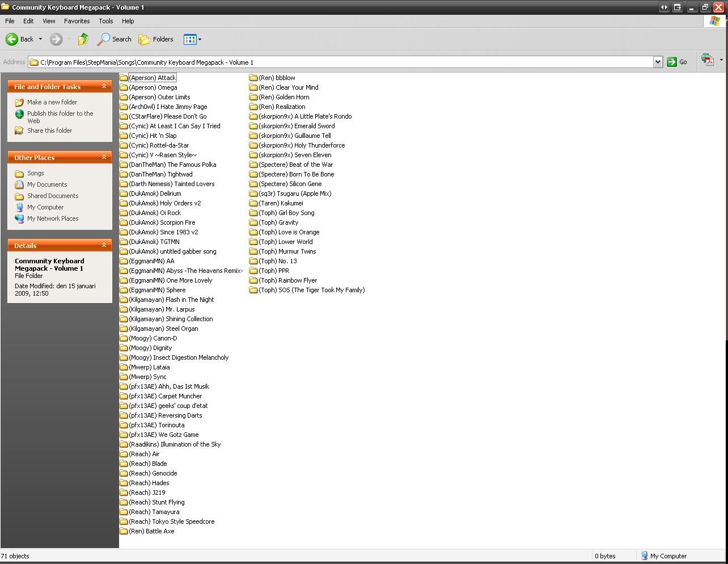Open the Help menu
This screenshot has height=564, width=728.
(x=128, y=21)
